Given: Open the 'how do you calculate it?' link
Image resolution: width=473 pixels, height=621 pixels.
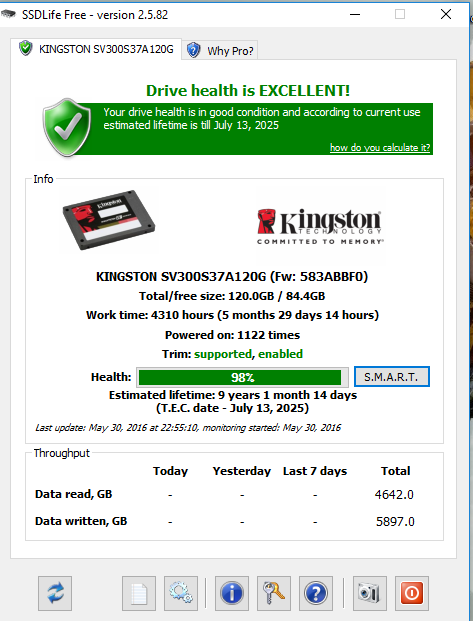Looking at the screenshot, I should tap(380, 148).
